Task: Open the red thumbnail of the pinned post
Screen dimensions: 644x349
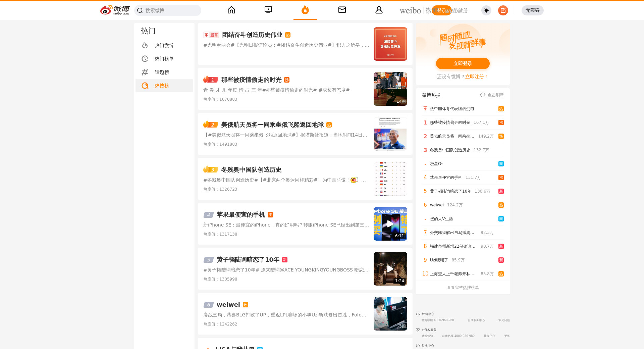Action: pos(390,44)
